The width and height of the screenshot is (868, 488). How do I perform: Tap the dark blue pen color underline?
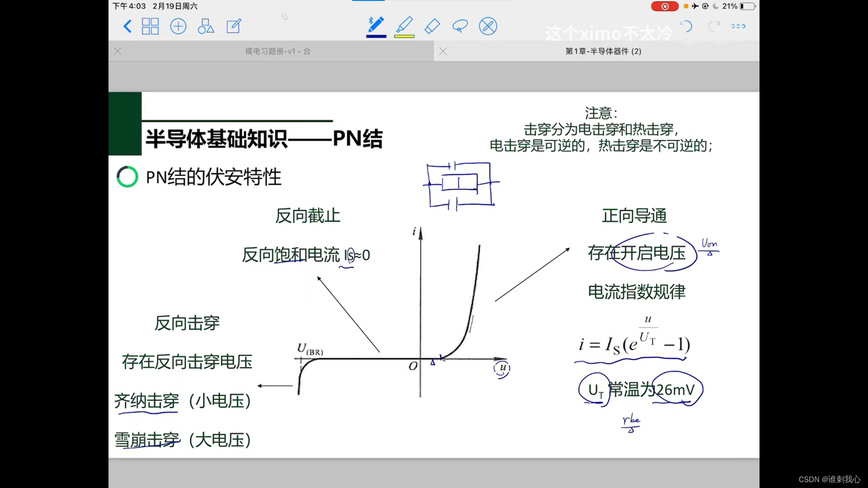[x=376, y=36]
